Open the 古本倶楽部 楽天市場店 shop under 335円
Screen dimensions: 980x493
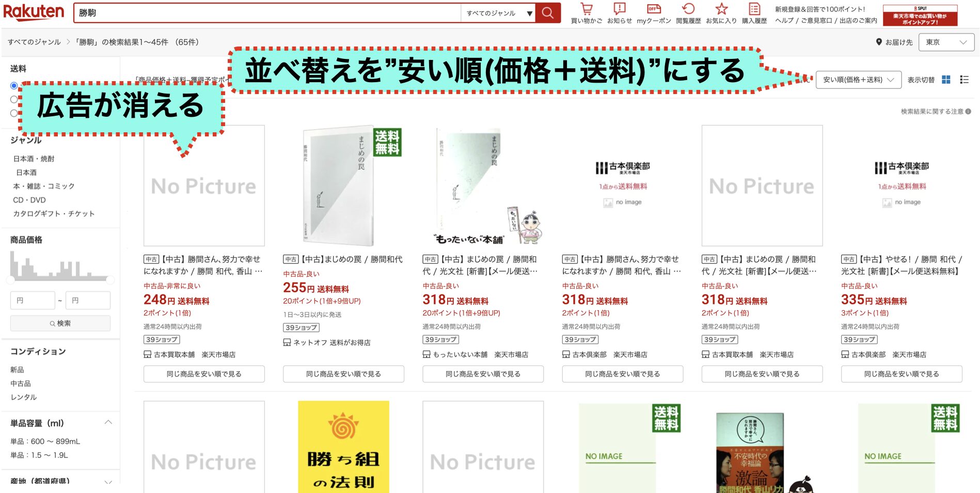click(x=889, y=355)
